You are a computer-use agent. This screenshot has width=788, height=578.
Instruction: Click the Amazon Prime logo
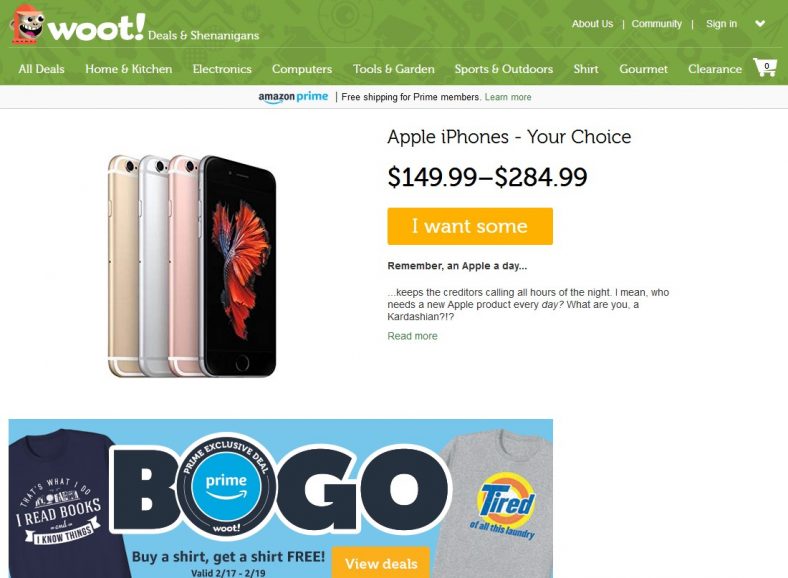(293, 97)
